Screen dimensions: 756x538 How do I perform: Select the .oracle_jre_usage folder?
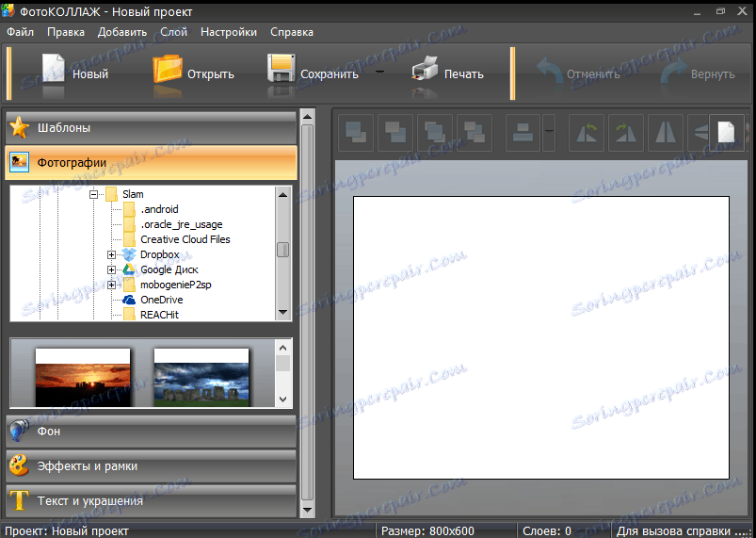pos(182,224)
